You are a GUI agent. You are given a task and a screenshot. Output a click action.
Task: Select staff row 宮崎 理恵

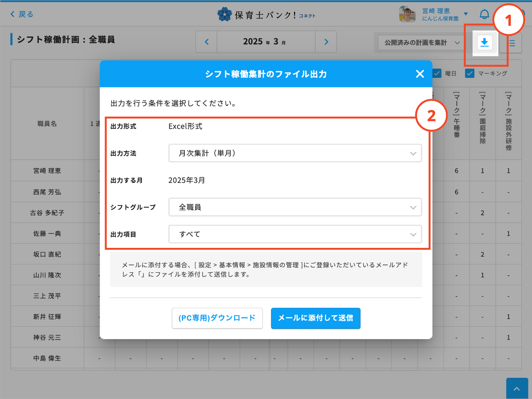tap(47, 170)
